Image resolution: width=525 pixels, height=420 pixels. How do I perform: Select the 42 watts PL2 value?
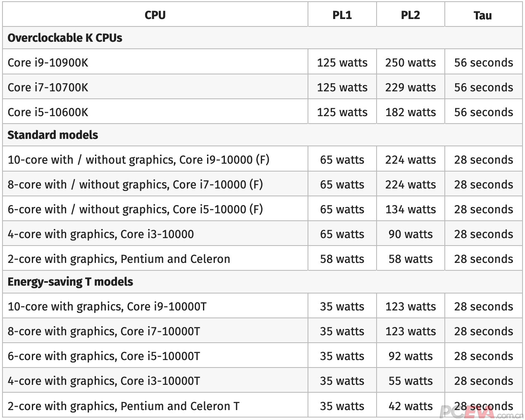coord(410,406)
